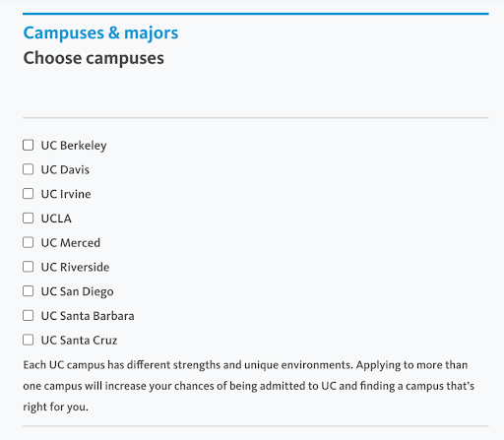Click the 'Choose campuses' subheading

click(94, 58)
